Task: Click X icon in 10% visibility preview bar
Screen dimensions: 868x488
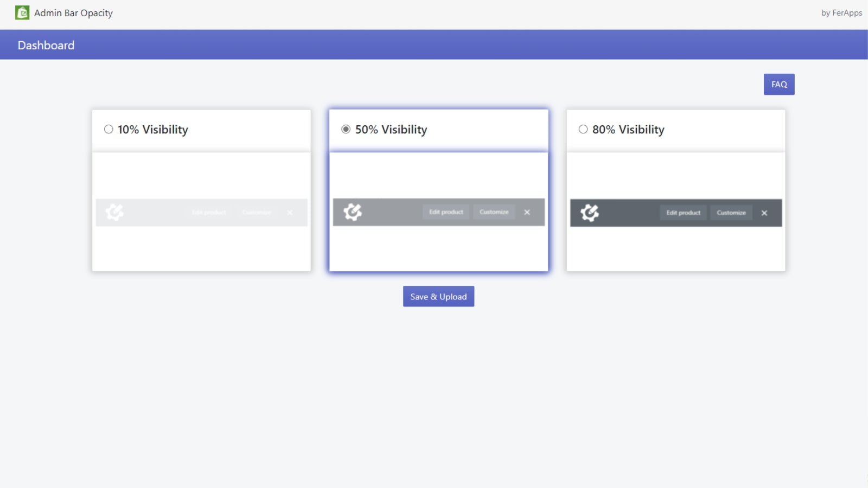Action: tap(290, 213)
